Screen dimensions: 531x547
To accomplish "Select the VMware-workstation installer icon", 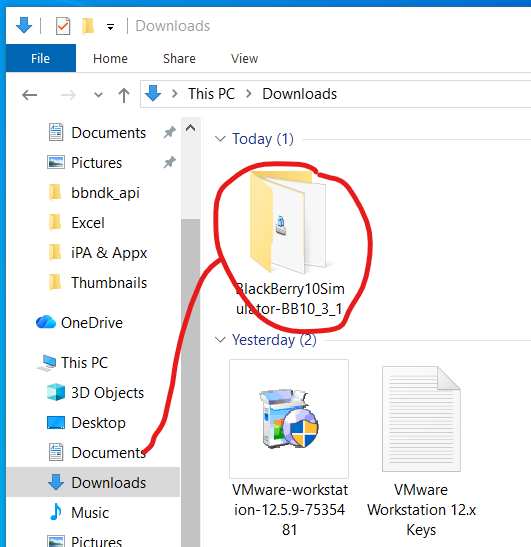I will (x=289, y=419).
